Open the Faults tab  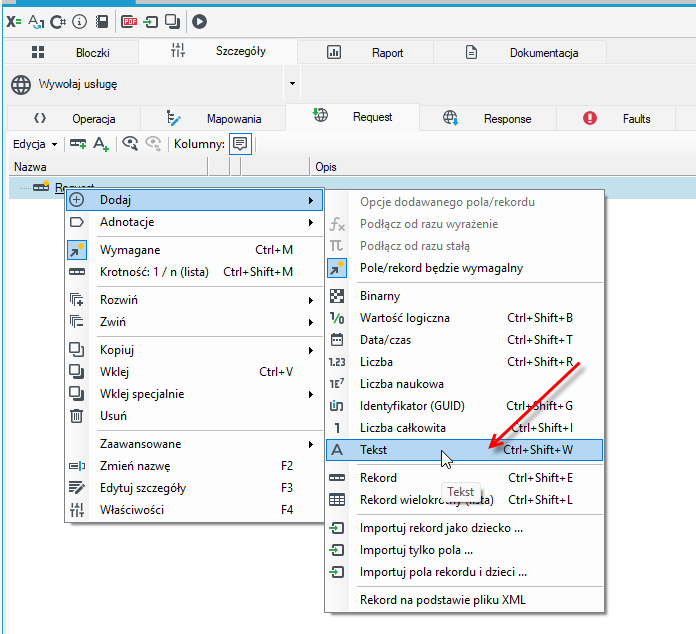click(x=616, y=119)
